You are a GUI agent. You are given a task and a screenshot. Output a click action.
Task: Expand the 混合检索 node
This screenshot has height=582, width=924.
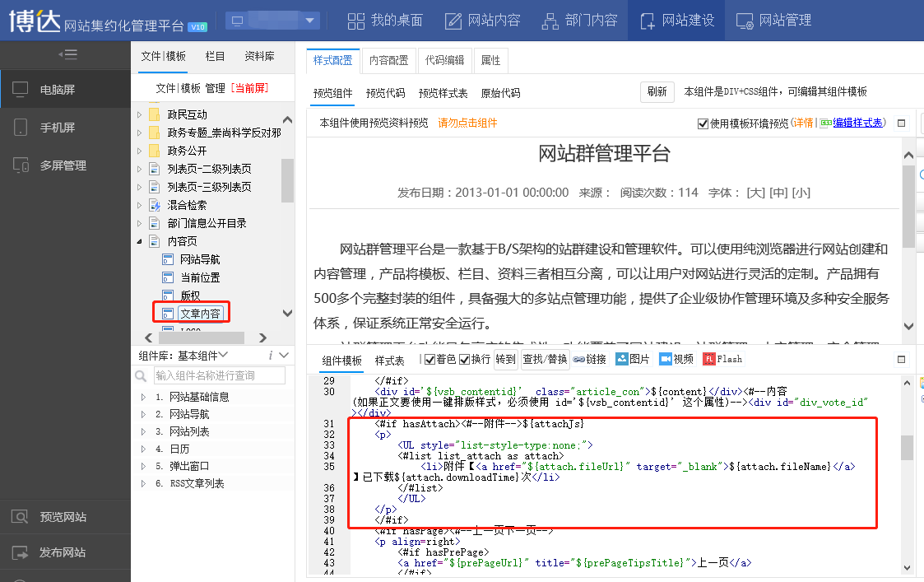pos(139,205)
